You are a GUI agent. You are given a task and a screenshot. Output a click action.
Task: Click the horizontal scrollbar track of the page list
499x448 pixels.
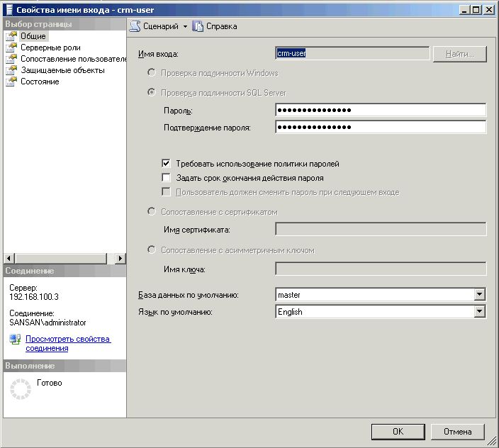click(111, 258)
